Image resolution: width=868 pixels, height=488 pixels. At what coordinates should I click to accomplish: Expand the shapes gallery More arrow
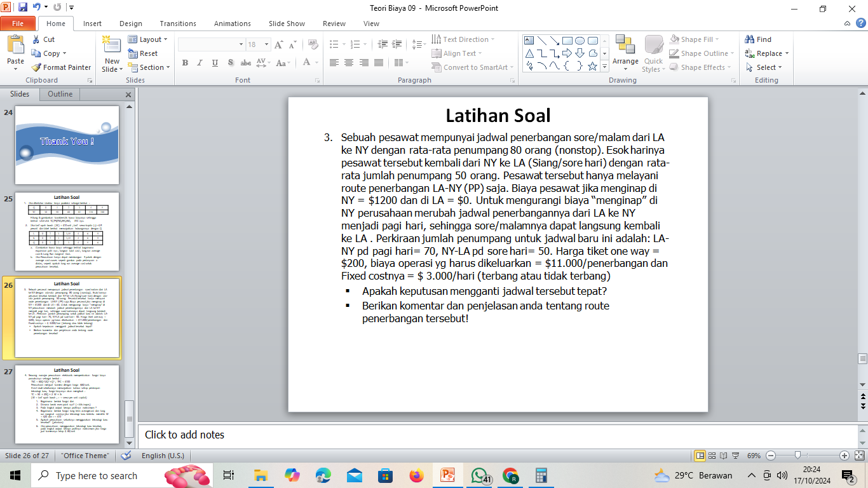605,66
